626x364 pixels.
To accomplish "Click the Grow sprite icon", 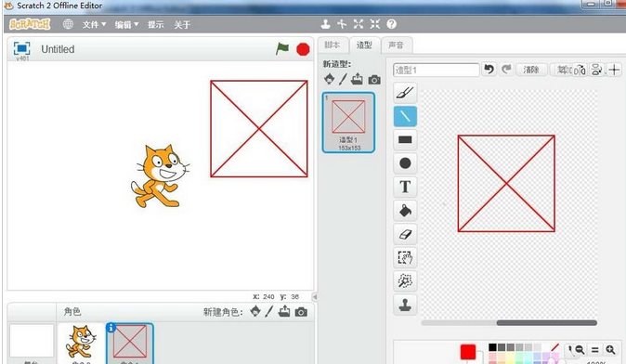I will pos(359,24).
